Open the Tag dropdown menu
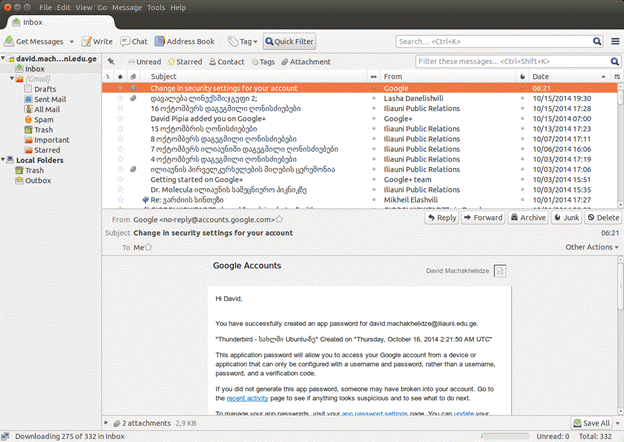The height and width of the screenshot is (442, 624). click(x=242, y=41)
